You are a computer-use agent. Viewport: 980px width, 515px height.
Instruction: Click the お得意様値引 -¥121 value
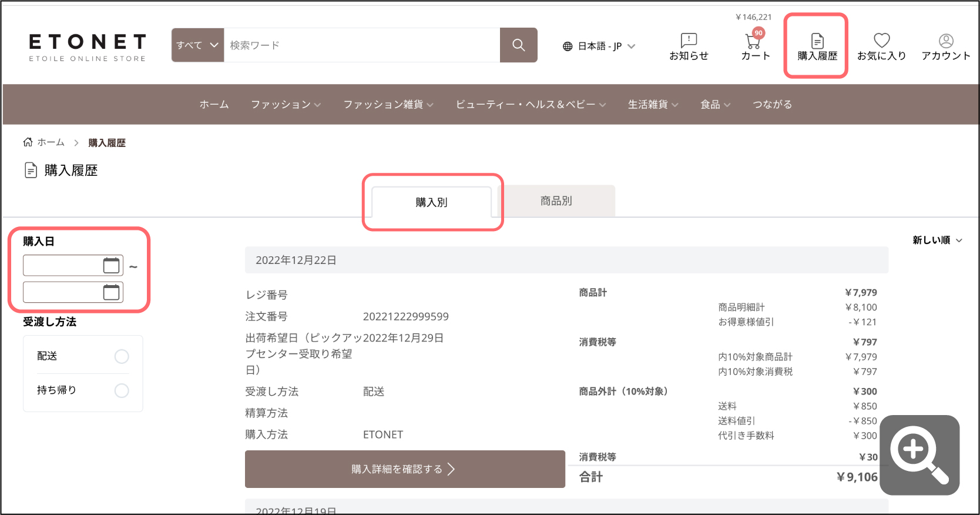tap(862, 322)
